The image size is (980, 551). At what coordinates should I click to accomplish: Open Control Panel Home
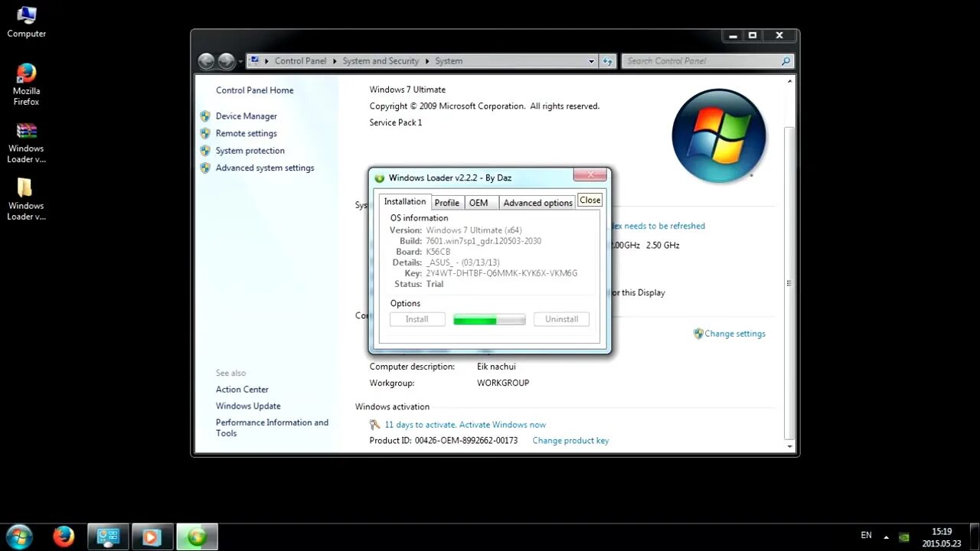coord(254,90)
